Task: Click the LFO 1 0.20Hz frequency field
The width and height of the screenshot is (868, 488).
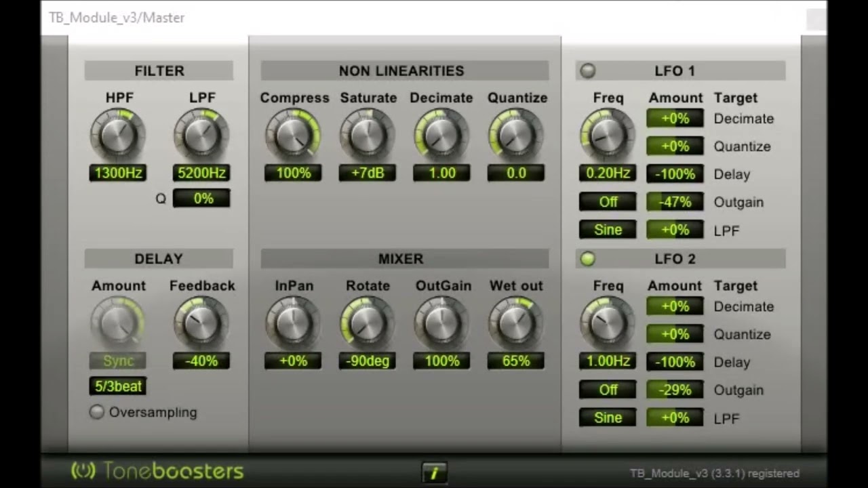Action: (608, 174)
